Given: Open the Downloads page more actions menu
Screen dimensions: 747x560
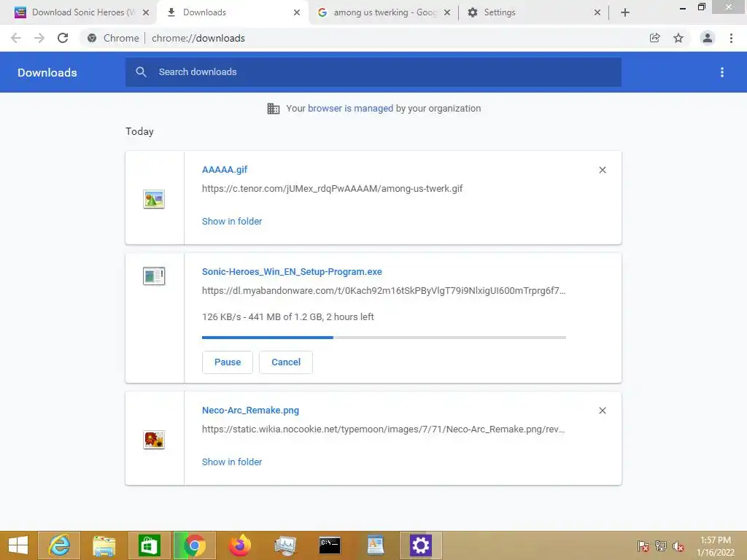Looking at the screenshot, I should click(722, 72).
